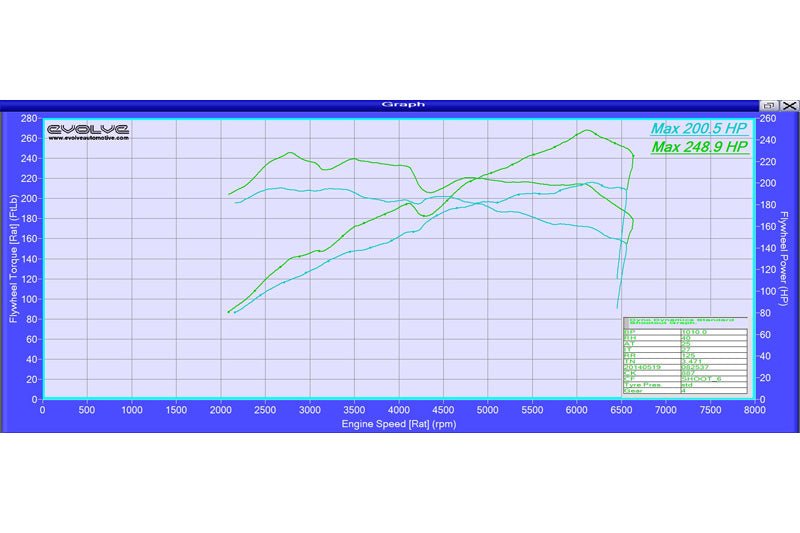Image resolution: width=800 pixels, height=533 pixels.
Task: Click the restore window button in title bar
Action: tap(769, 104)
